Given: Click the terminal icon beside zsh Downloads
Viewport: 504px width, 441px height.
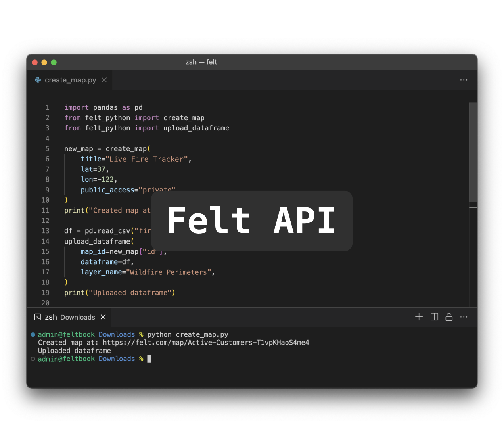Looking at the screenshot, I should point(38,317).
